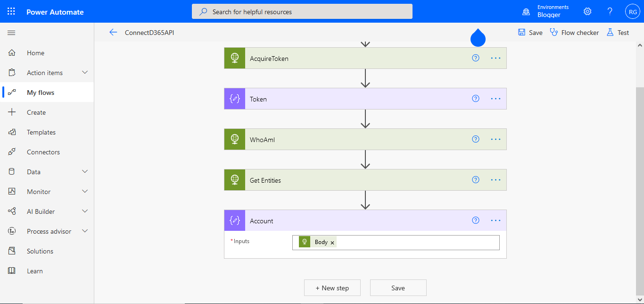This screenshot has height=304, width=644.
Task: Collapse the sidebar with the hamburger icon
Action: (11, 33)
